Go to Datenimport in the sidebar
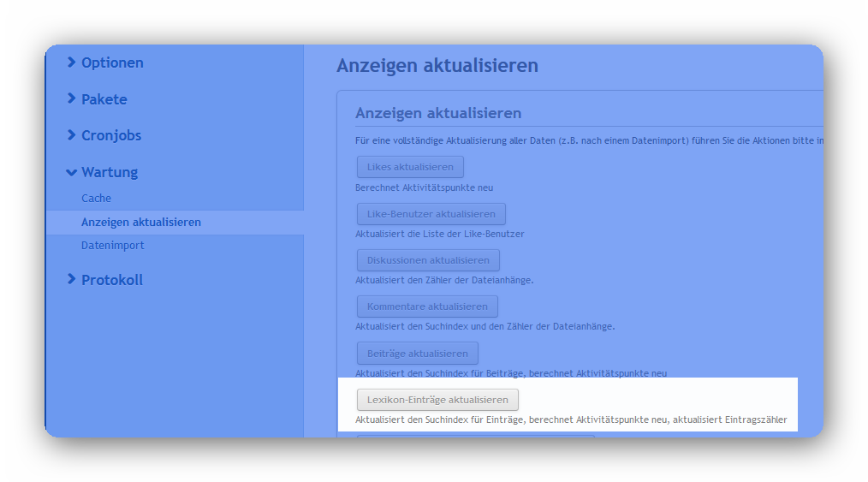The width and height of the screenshot is (868, 482). (x=113, y=245)
